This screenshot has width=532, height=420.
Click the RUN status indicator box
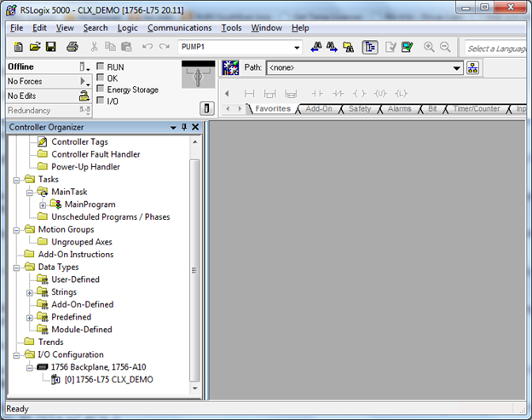[x=101, y=66]
